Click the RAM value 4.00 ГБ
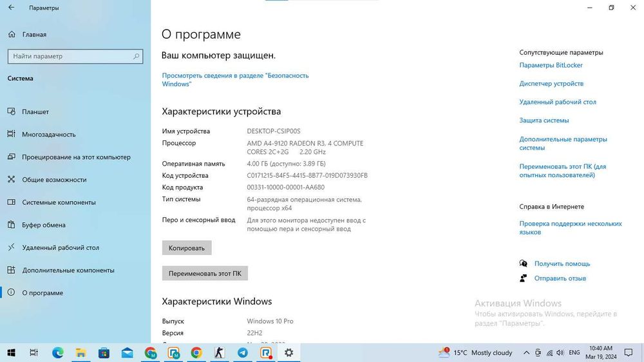 287,164
